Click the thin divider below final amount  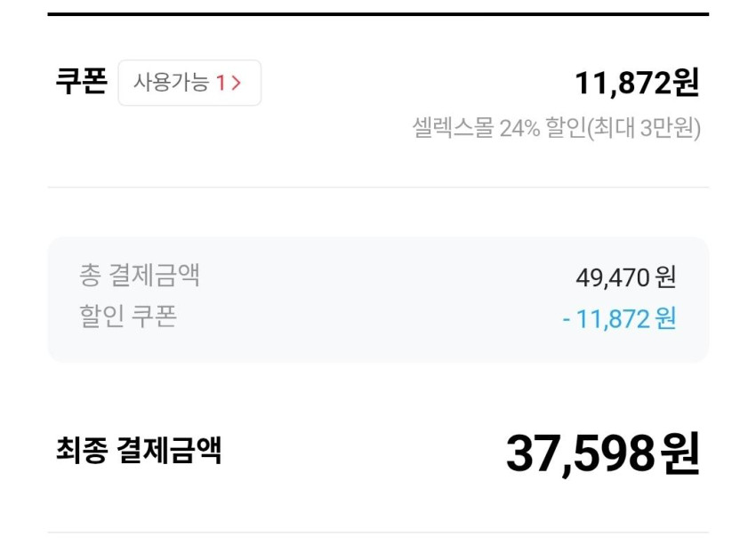(x=378, y=533)
